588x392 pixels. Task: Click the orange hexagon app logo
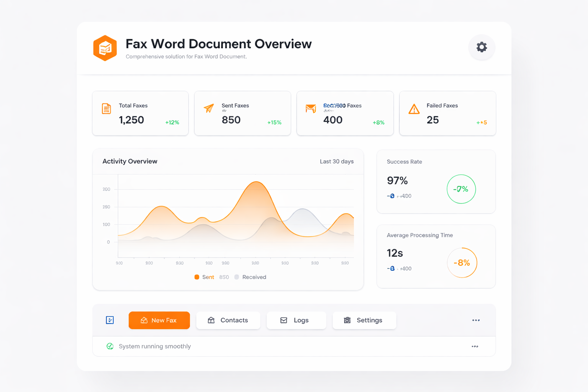tap(105, 48)
